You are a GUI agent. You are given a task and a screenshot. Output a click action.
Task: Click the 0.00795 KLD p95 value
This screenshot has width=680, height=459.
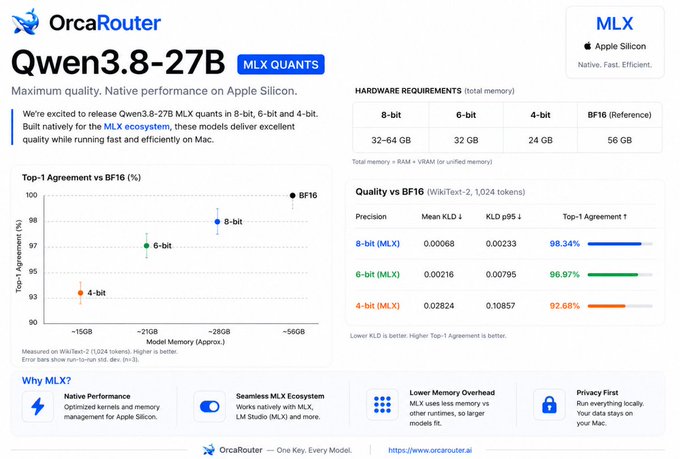coord(501,275)
